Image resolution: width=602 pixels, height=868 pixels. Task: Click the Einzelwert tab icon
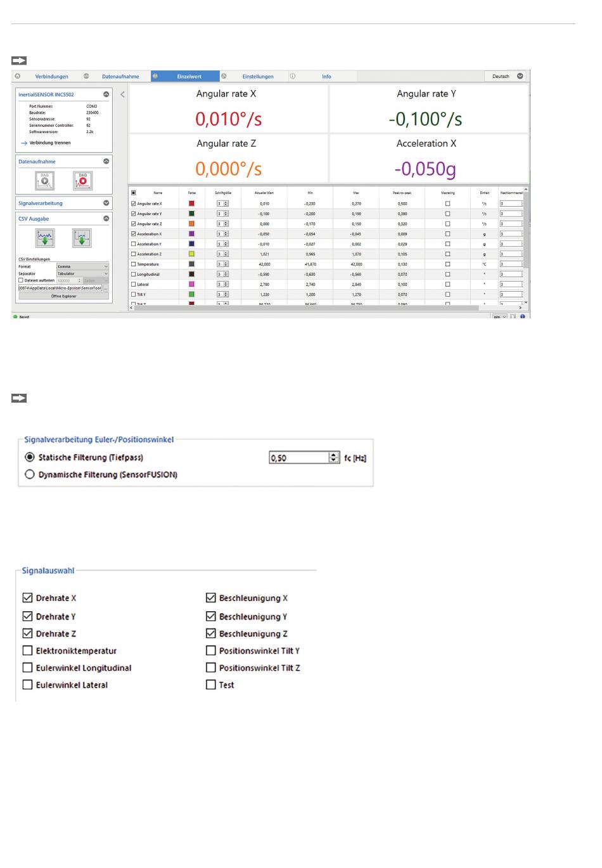(155, 76)
